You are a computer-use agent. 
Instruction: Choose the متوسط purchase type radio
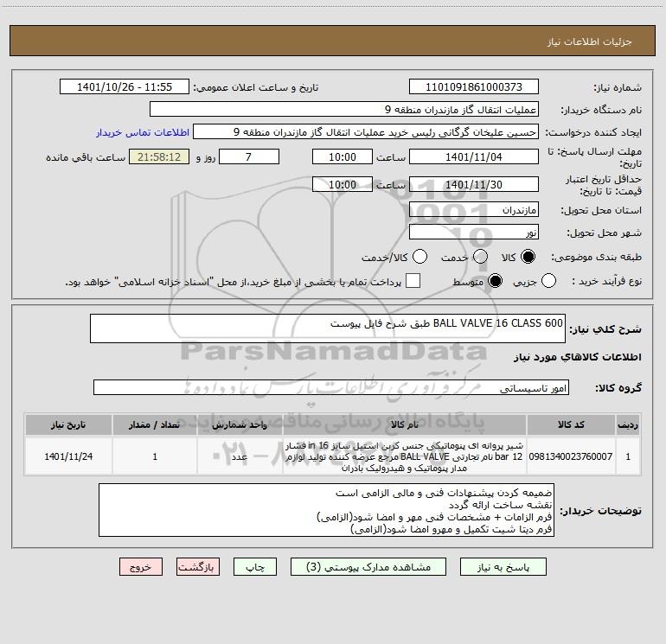[495, 281]
